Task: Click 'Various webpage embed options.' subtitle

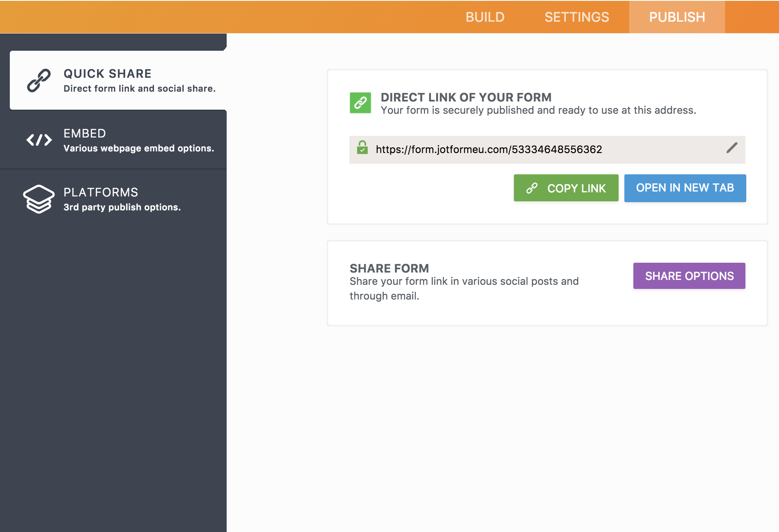Action: click(139, 149)
